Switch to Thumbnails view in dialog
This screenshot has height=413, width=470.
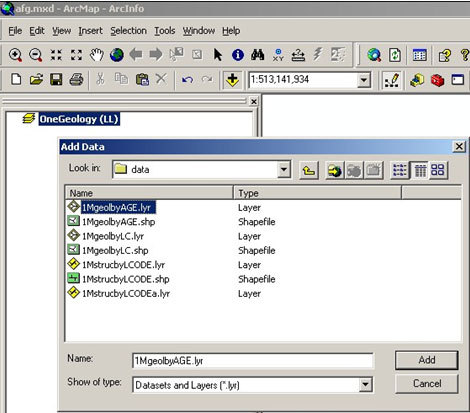tap(438, 170)
